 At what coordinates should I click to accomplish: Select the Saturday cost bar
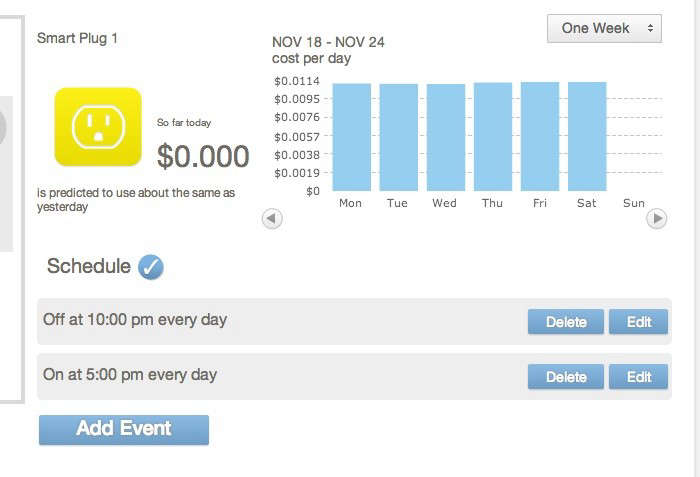(x=587, y=137)
